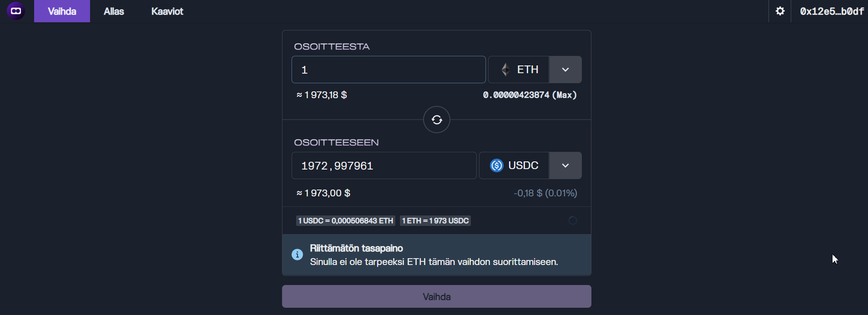Click the app logo icon

16,11
